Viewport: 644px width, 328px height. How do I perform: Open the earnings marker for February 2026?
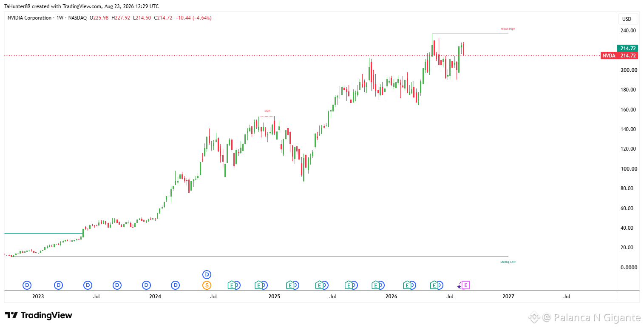pos(407,285)
